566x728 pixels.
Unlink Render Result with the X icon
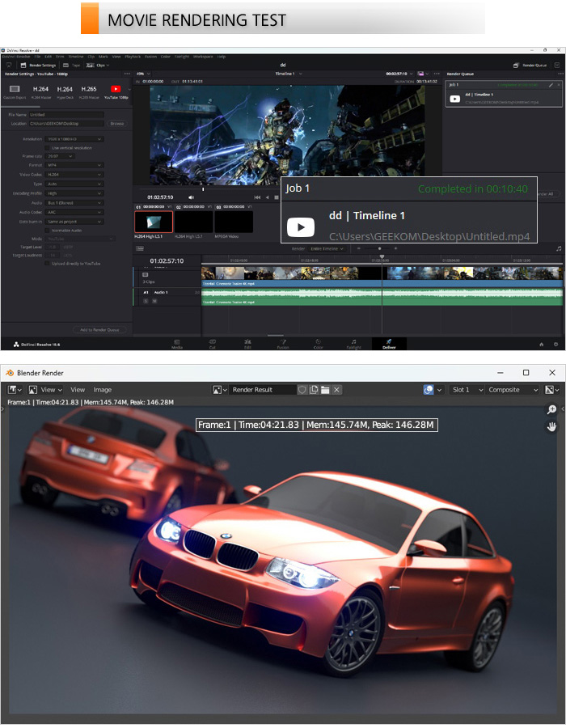click(x=336, y=390)
